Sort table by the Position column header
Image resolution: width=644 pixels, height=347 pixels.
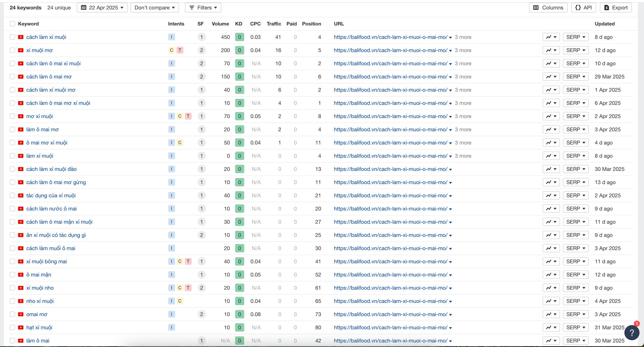click(x=311, y=24)
